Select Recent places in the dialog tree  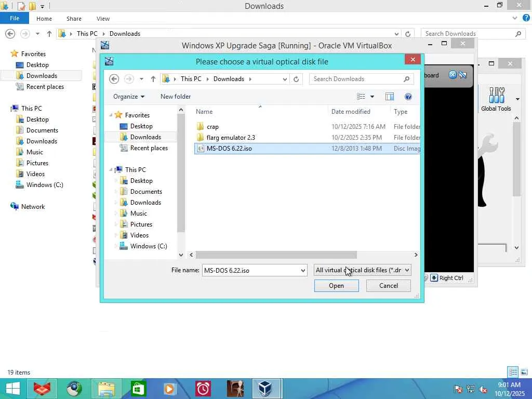149,148
